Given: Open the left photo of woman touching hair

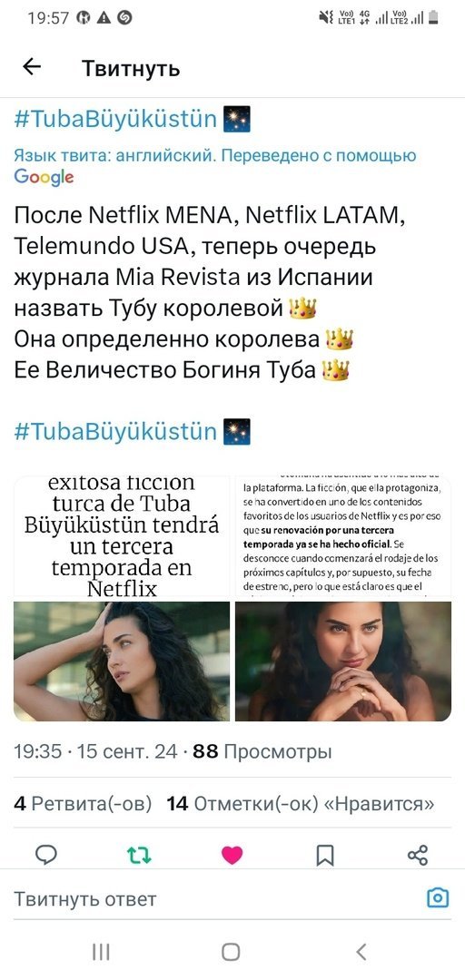Looking at the screenshot, I should [x=122, y=661].
